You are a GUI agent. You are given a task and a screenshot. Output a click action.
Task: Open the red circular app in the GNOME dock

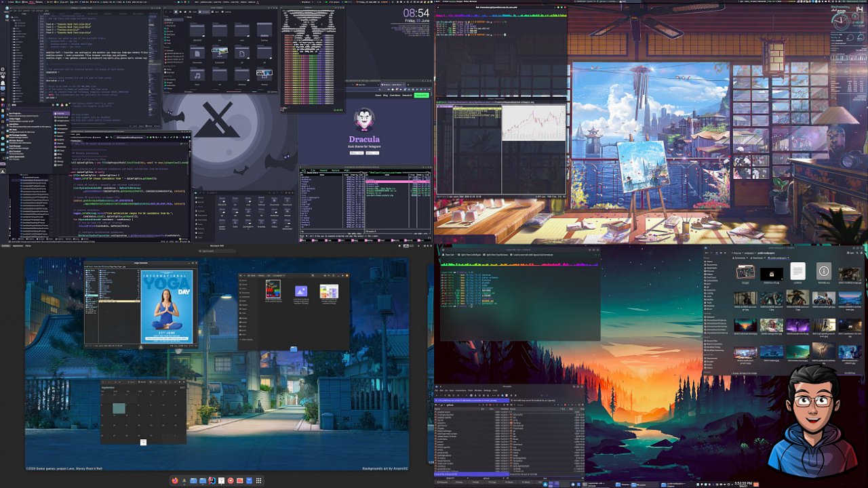pos(231,481)
